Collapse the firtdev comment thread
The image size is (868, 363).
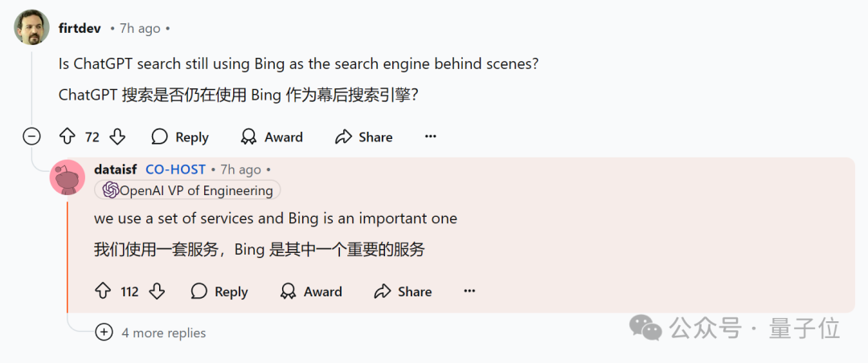31,137
